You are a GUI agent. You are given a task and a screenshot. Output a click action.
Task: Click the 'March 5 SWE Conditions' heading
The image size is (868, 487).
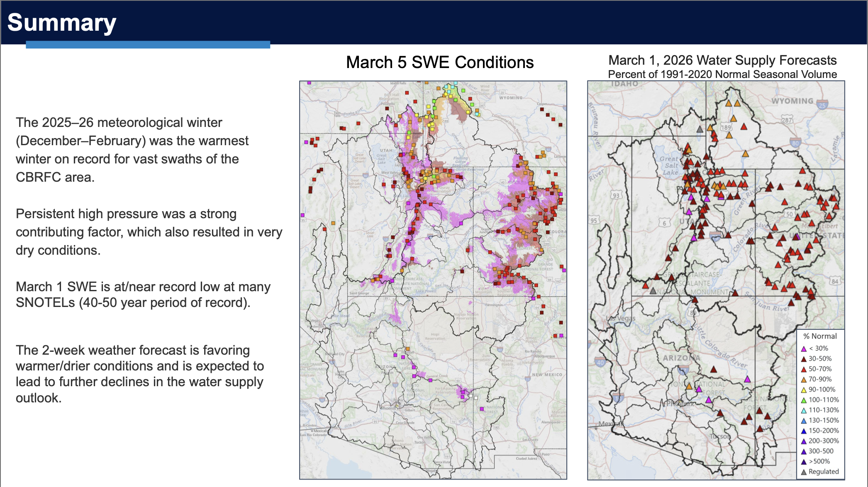440,62
